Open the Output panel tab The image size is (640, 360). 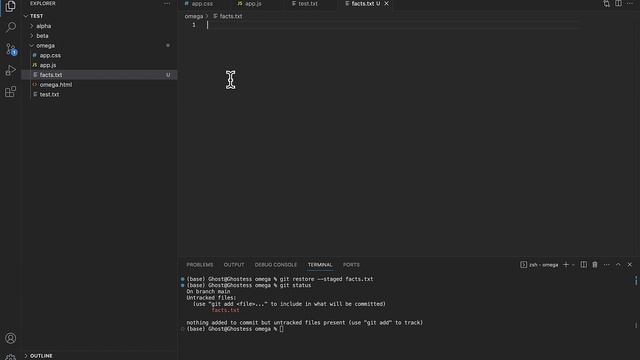[x=234, y=265]
